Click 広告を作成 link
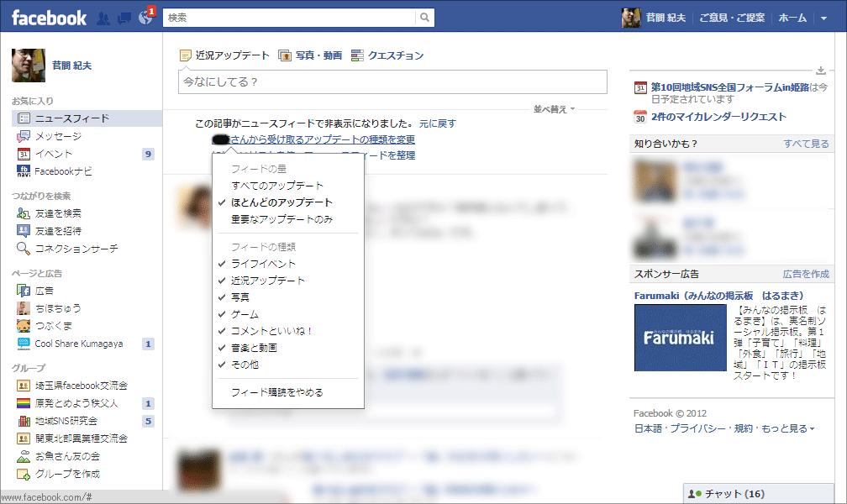 [805, 274]
